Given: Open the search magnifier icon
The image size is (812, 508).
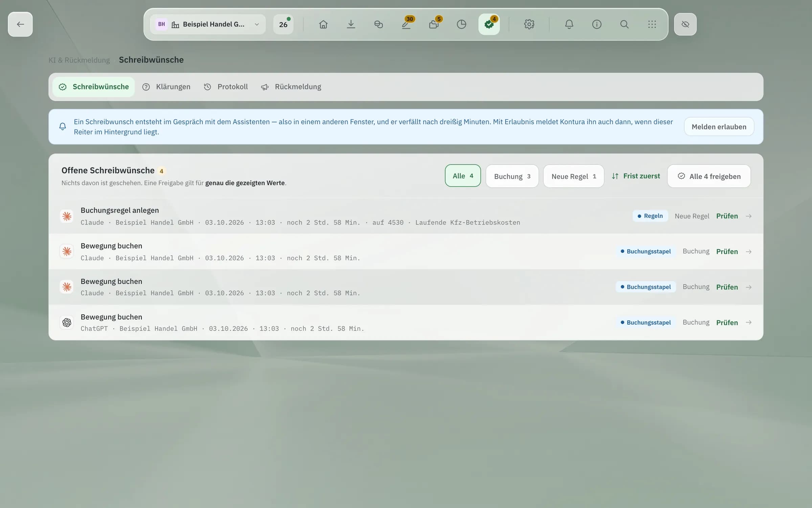Looking at the screenshot, I should pyautogui.click(x=624, y=24).
